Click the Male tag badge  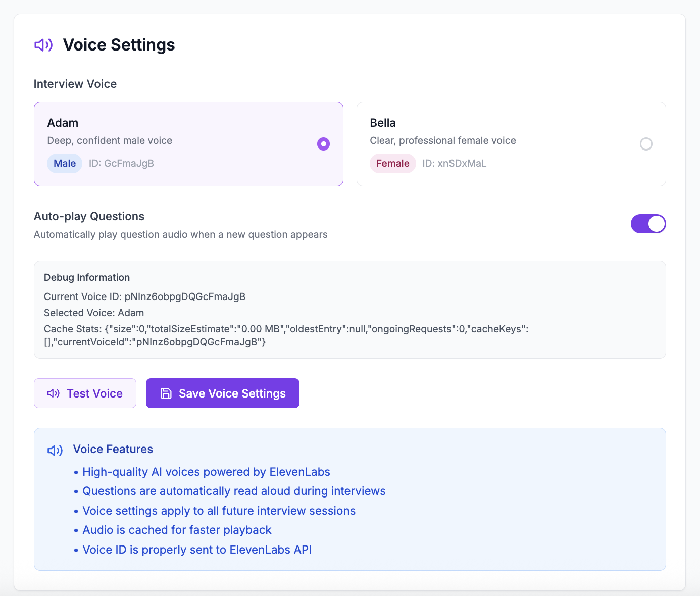click(x=65, y=163)
